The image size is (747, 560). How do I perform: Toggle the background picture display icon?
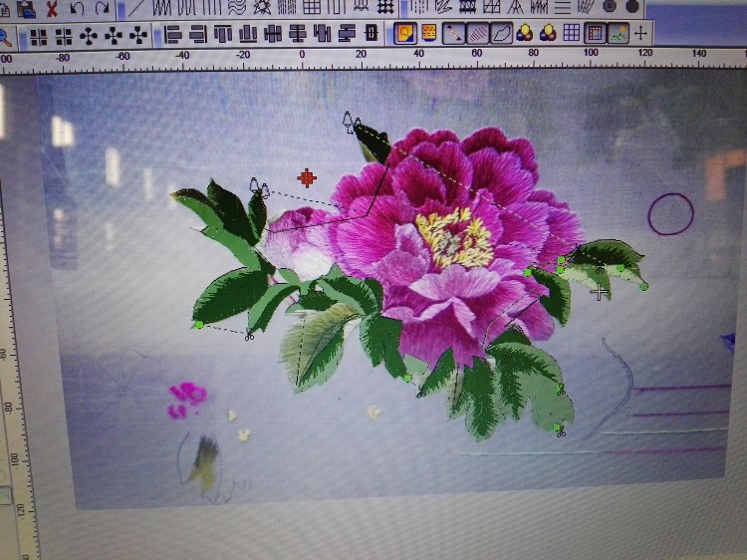coord(619,34)
